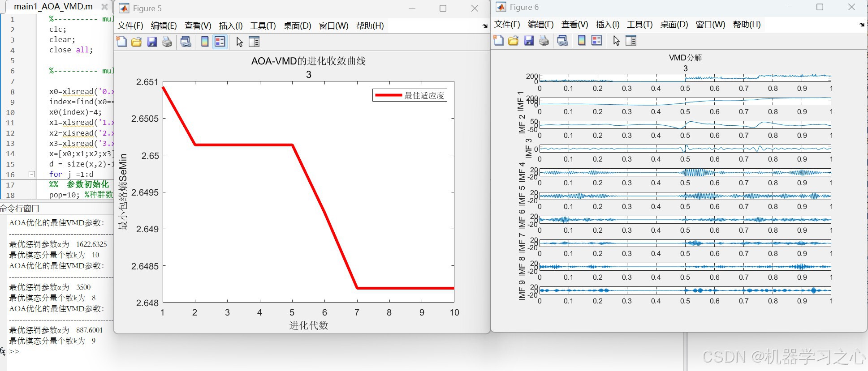
Task: Open 窗口(W) menu in Figure 5
Action: [x=333, y=26]
